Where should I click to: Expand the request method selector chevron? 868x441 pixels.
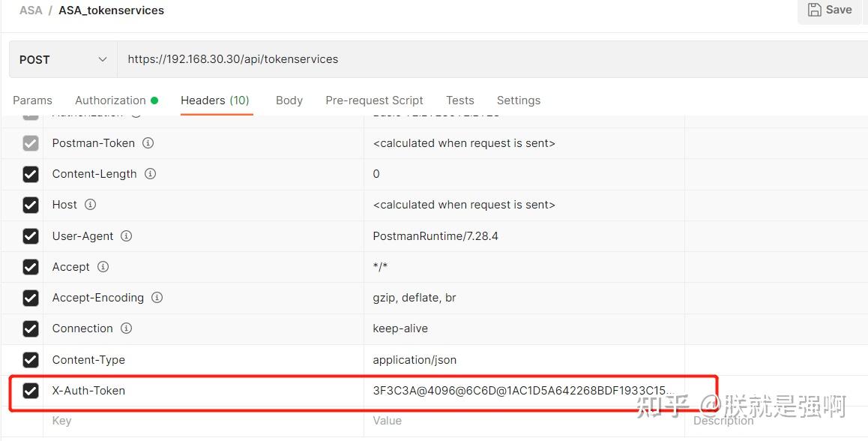103,58
